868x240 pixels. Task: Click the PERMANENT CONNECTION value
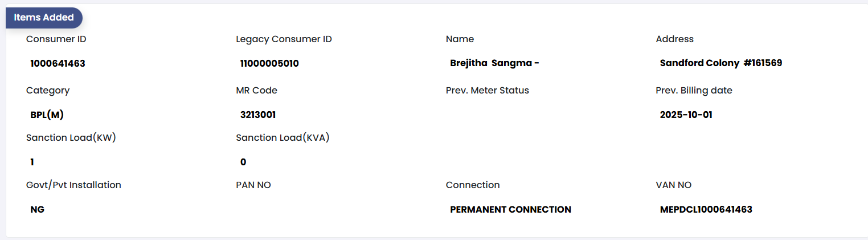point(510,209)
